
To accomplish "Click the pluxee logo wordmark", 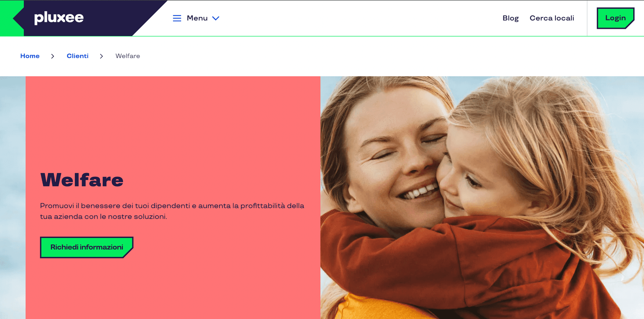I will (59, 18).
